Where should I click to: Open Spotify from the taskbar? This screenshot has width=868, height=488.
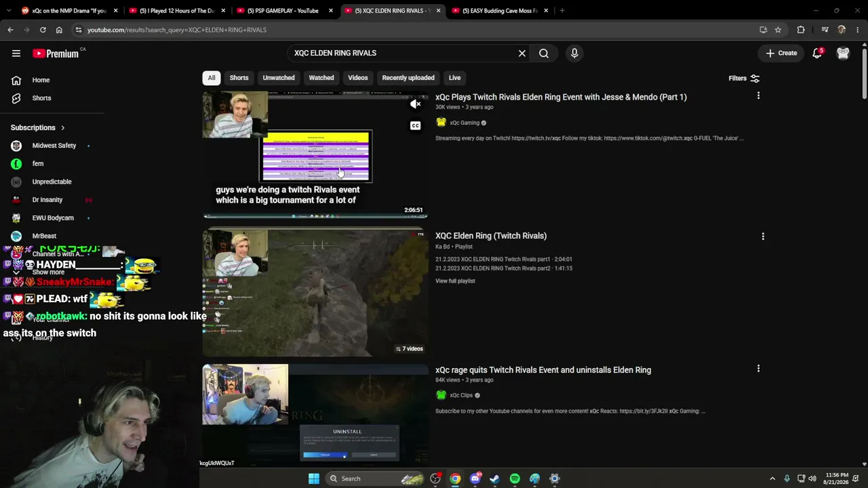(515, 479)
